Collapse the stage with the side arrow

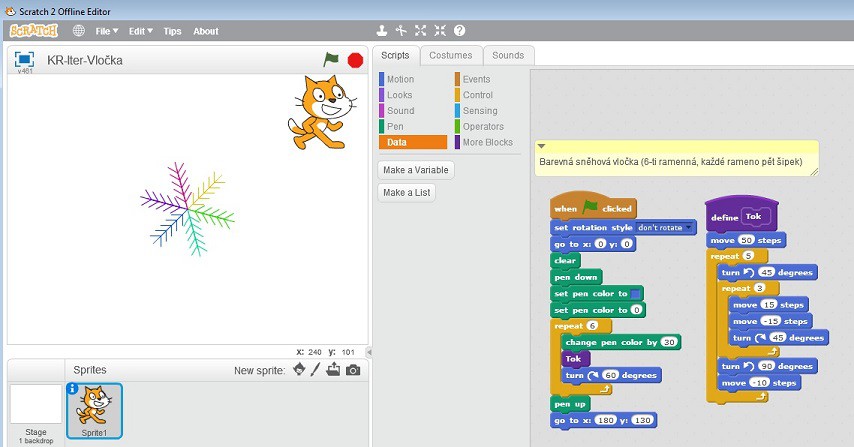point(369,352)
